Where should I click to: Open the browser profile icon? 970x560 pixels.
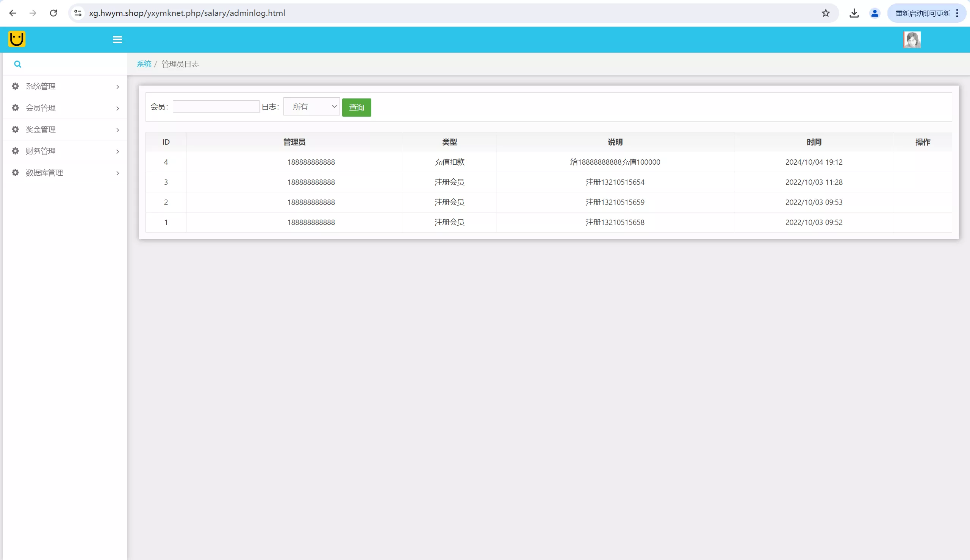click(x=875, y=13)
